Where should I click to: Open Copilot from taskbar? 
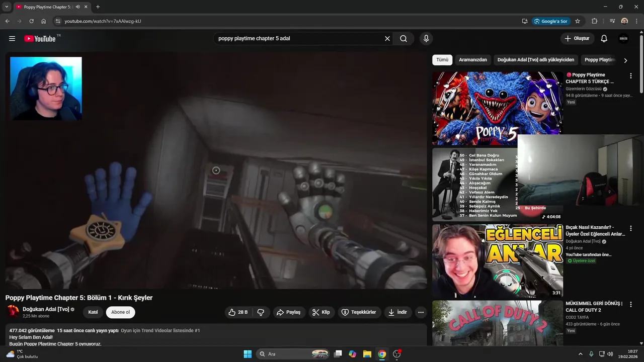coord(353,354)
